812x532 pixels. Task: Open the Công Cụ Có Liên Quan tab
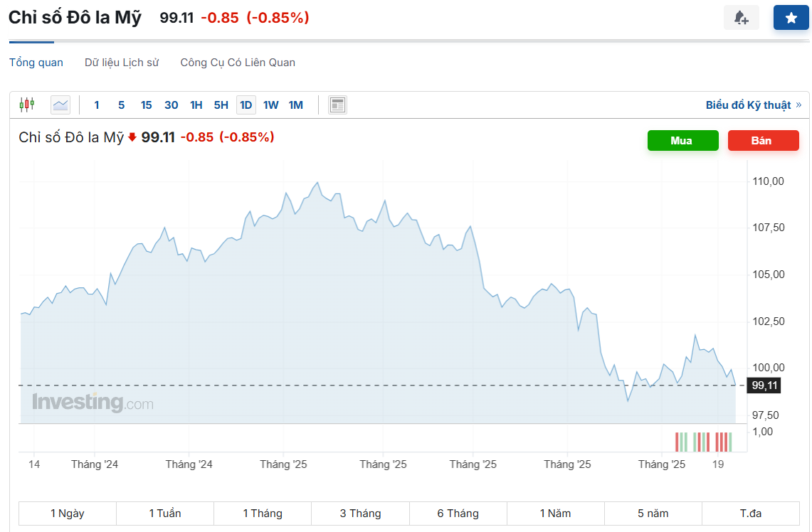[x=238, y=63]
